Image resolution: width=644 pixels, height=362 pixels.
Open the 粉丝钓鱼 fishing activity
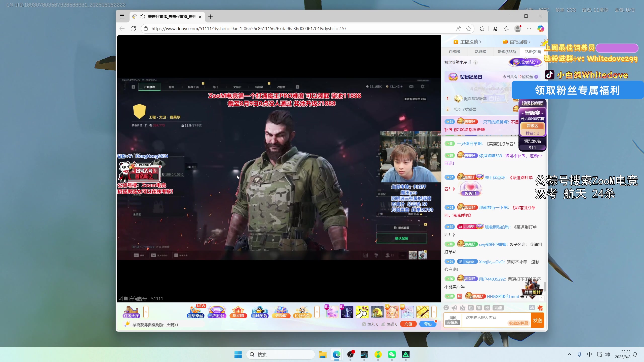[x=302, y=312]
